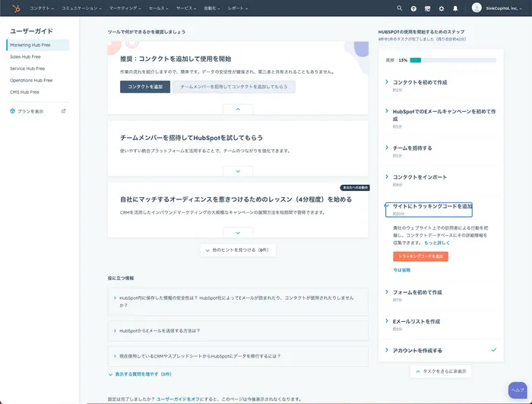Open the SinkCapital, Inc. account dropdown
The height and width of the screenshot is (404, 532).
click(504, 8)
